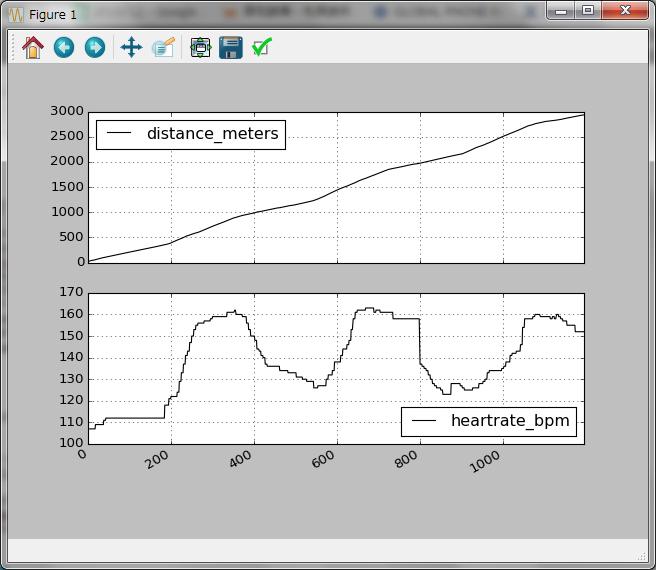
Task: Go back to the previous view
Action: click(x=64, y=47)
